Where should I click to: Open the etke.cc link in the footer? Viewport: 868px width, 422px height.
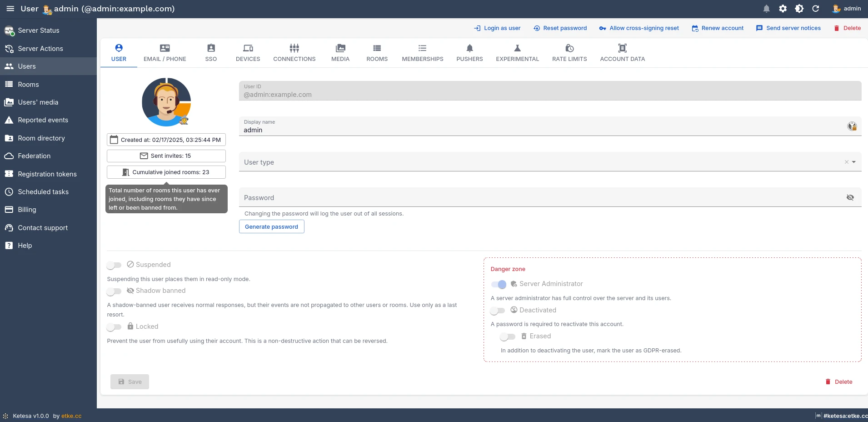71,416
